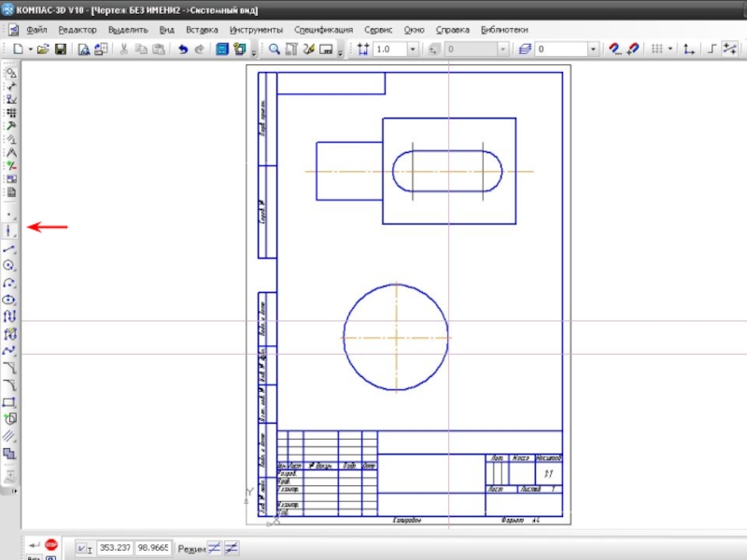The image size is (747, 560).
Task: Open the Файл menu
Action: pos(37,30)
